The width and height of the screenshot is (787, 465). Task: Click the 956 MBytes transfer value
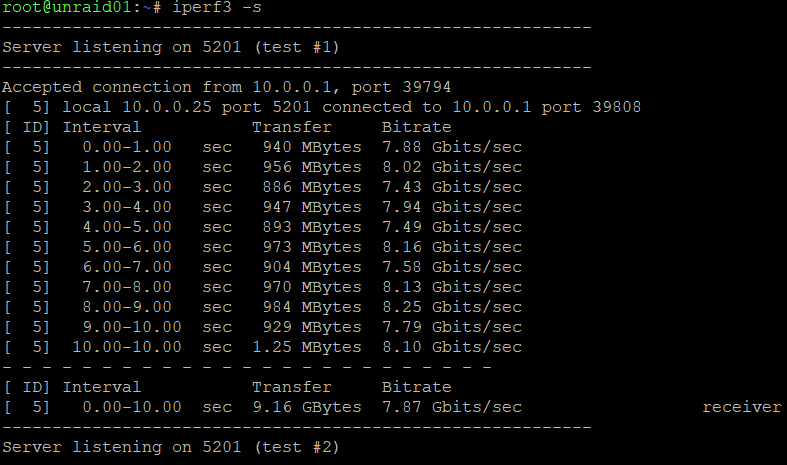pos(312,167)
